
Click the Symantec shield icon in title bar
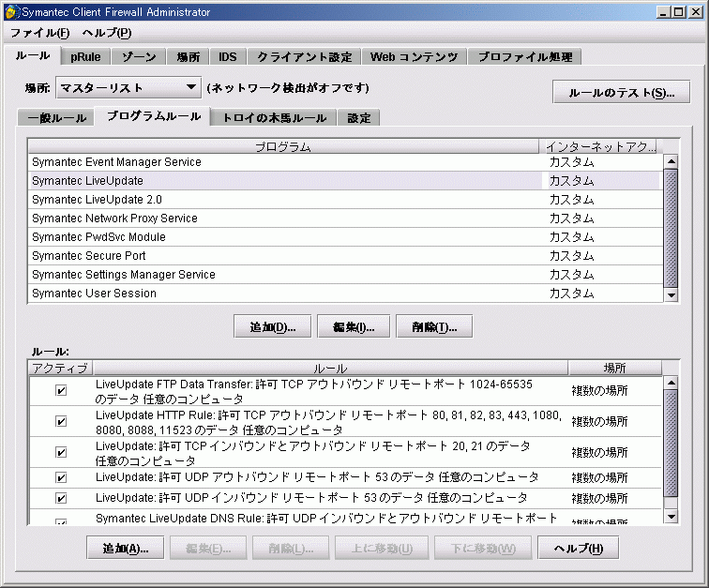tap(12, 12)
